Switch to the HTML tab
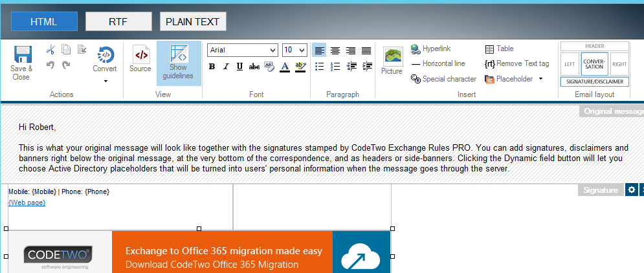Image resolution: width=644 pixels, height=273 pixels. [x=44, y=22]
